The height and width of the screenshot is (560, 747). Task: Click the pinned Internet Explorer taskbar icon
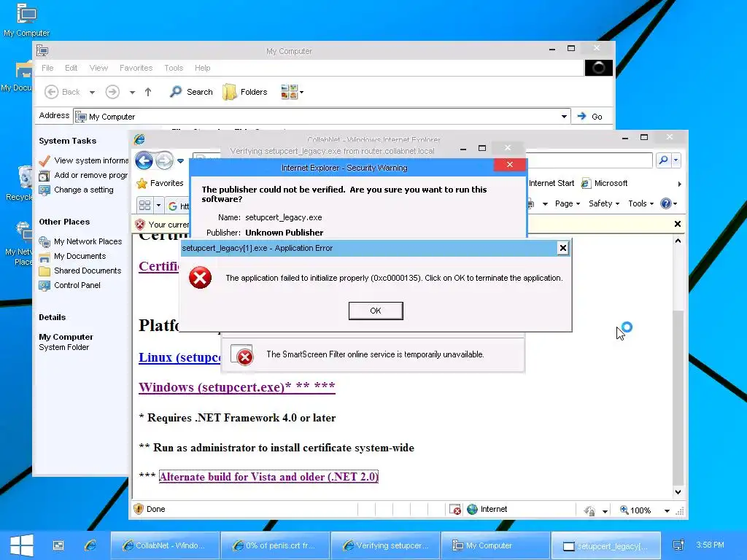(90, 545)
